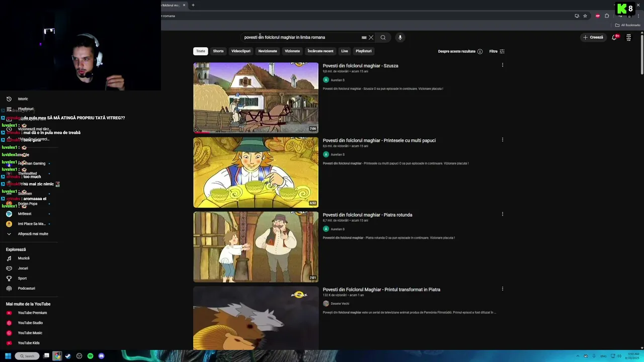The image size is (644, 362).
Task: Close the current browser tab
Action: click(x=184, y=5)
